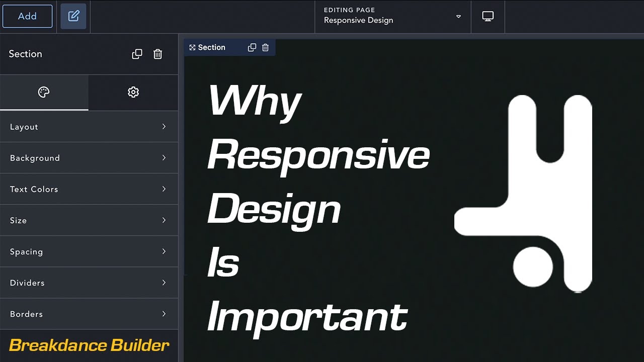The height and width of the screenshot is (362, 644).
Task: Expand the Background options
Action: [x=89, y=158]
